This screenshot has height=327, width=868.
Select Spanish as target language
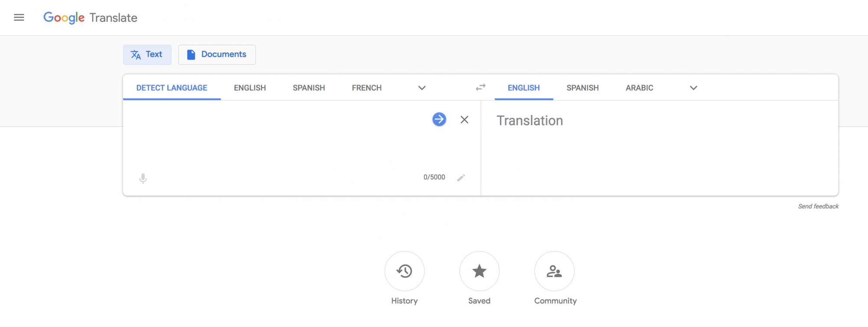coord(583,88)
